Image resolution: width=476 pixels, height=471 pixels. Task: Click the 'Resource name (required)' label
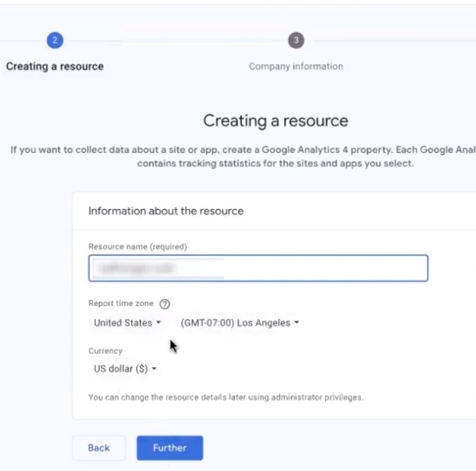click(137, 246)
